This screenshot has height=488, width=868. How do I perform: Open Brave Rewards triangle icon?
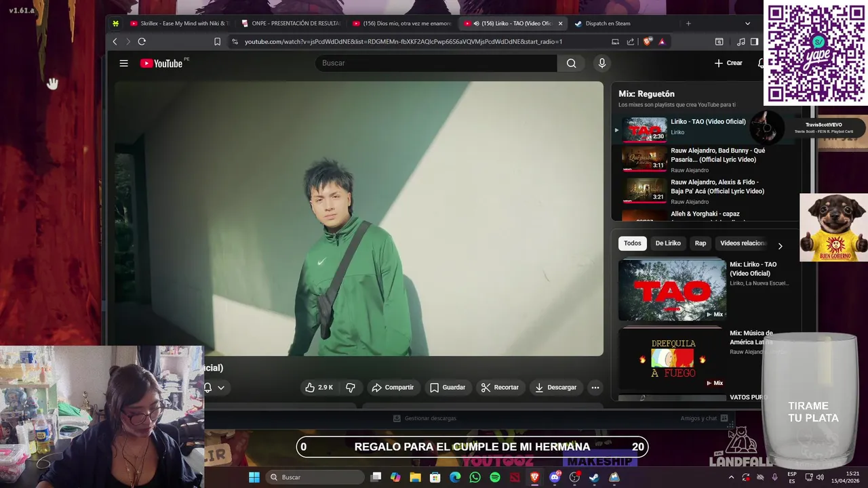click(x=662, y=41)
